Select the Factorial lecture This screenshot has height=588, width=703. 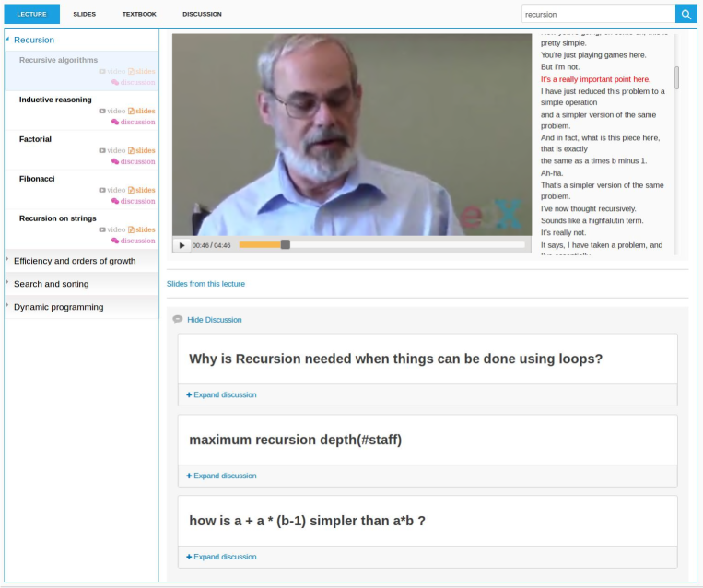[x=35, y=139]
